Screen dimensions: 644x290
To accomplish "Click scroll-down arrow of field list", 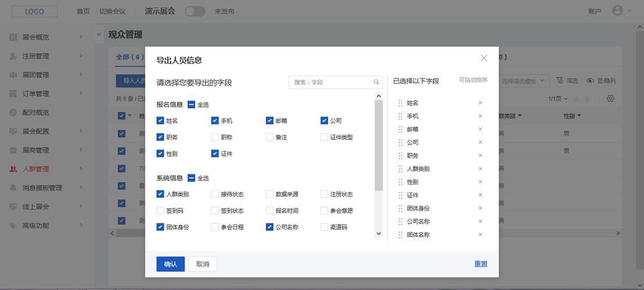I will (x=379, y=233).
